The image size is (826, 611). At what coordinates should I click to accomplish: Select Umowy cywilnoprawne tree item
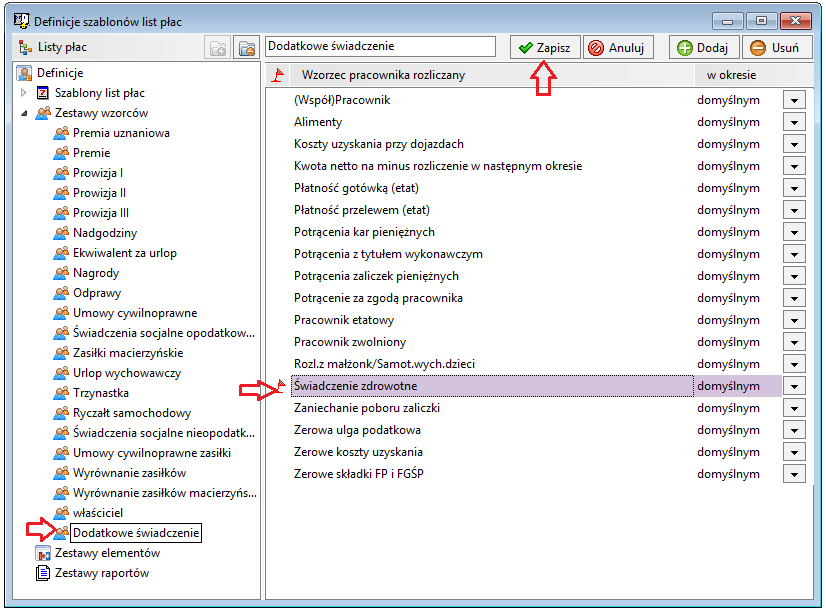click(x=135, y=313)
